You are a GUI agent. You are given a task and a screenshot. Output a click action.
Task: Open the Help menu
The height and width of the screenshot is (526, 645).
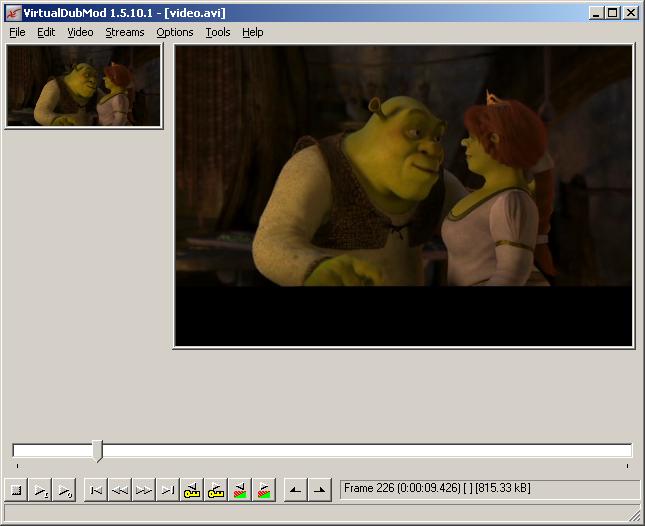(x=253, y=32)
